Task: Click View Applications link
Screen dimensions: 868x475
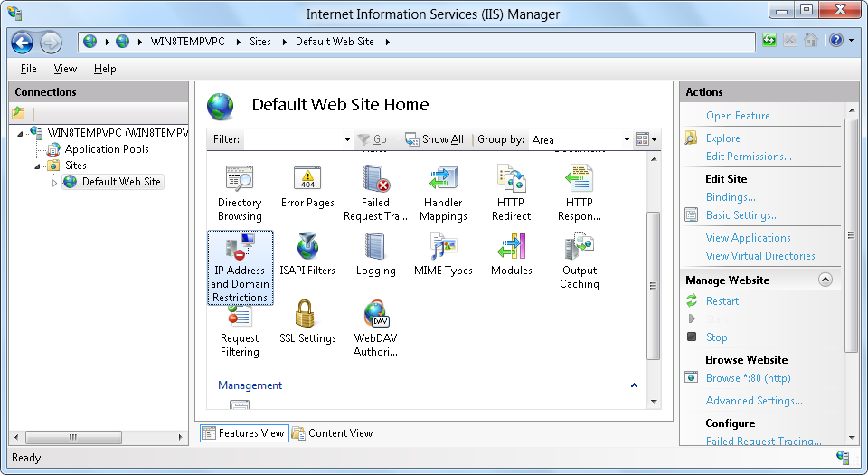Action: (748, 237)
